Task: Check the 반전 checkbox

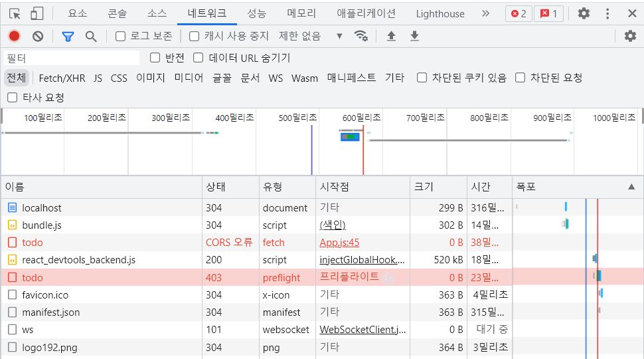Action: (155, 58)
